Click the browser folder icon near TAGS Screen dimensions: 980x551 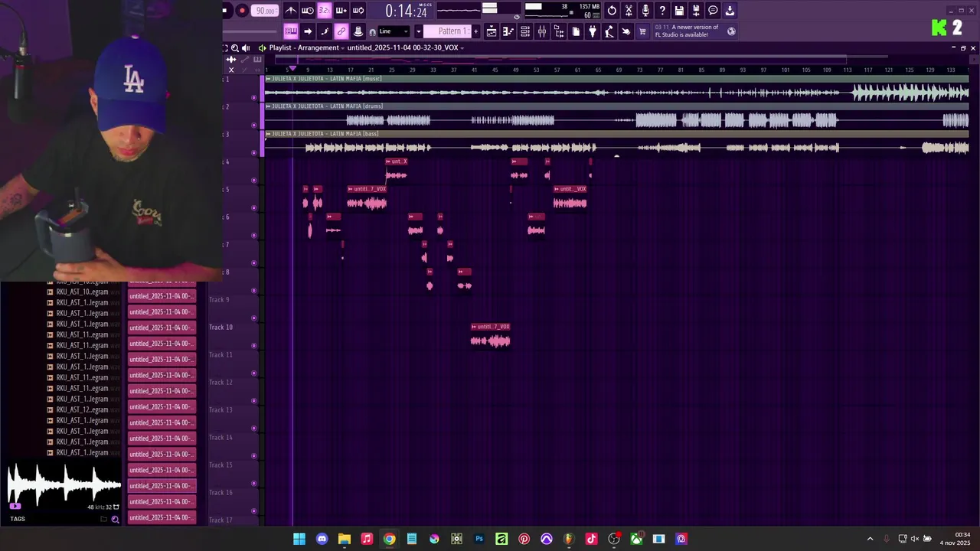[x=103, y=519]
